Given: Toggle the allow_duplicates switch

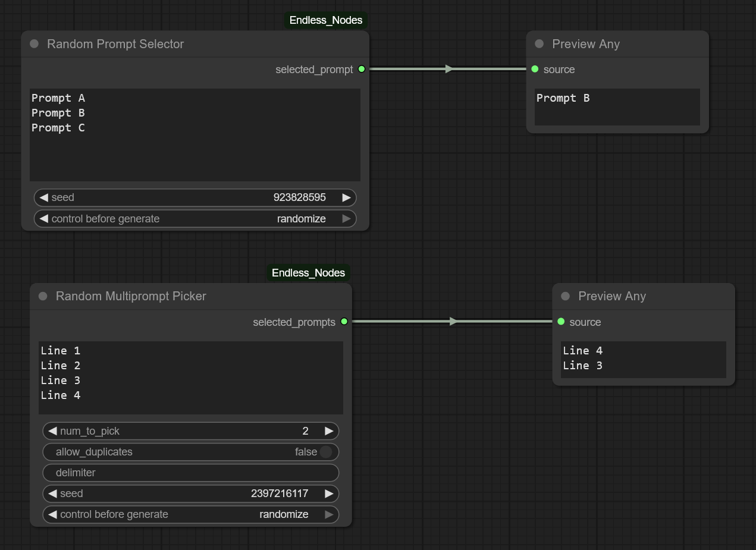Looking at the screenshot, I should tap(325, 452).
